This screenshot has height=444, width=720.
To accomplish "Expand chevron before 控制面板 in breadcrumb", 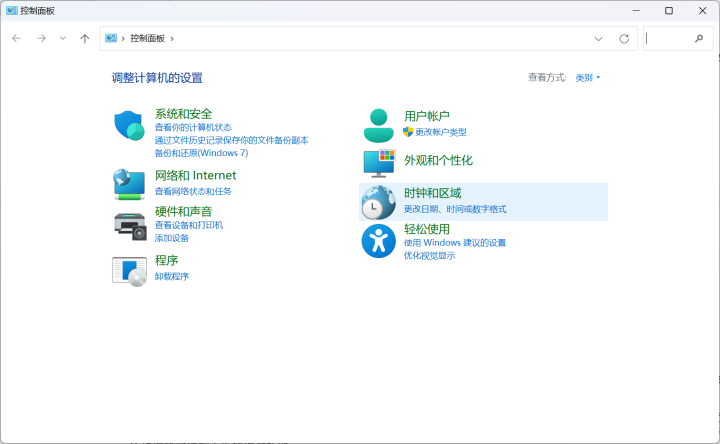I will 123,39.
